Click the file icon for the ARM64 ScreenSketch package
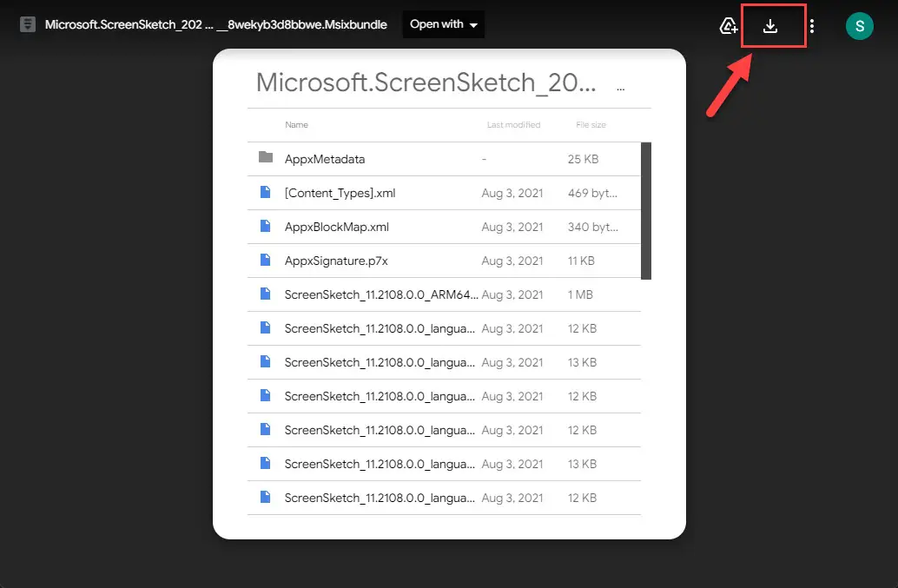Viewport: 898px width, 588px height. pyautogui.click(x=265, y=294)
